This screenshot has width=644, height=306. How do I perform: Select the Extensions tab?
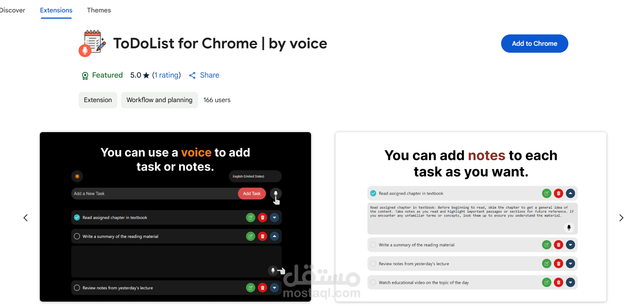pos(56,10)
